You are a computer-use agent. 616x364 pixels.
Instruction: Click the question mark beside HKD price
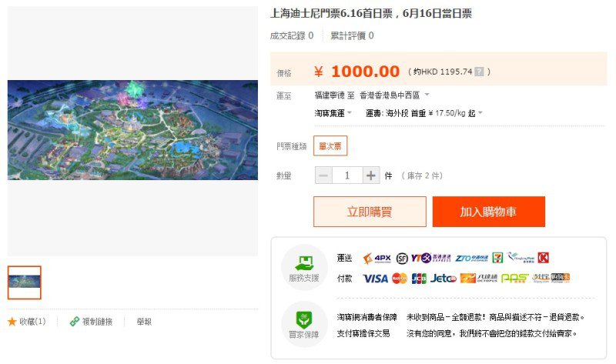pyautogui.click(x=479, y=72)
